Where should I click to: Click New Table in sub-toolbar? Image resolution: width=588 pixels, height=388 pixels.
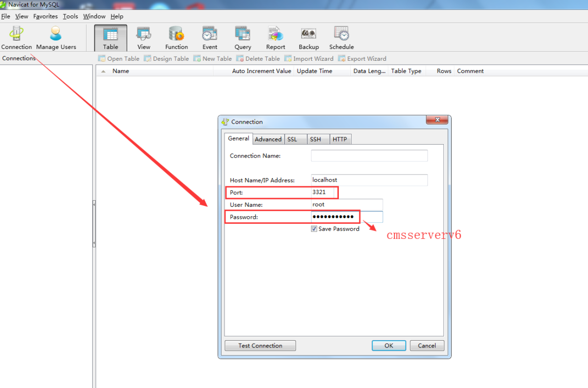click(x=213, y=59)
